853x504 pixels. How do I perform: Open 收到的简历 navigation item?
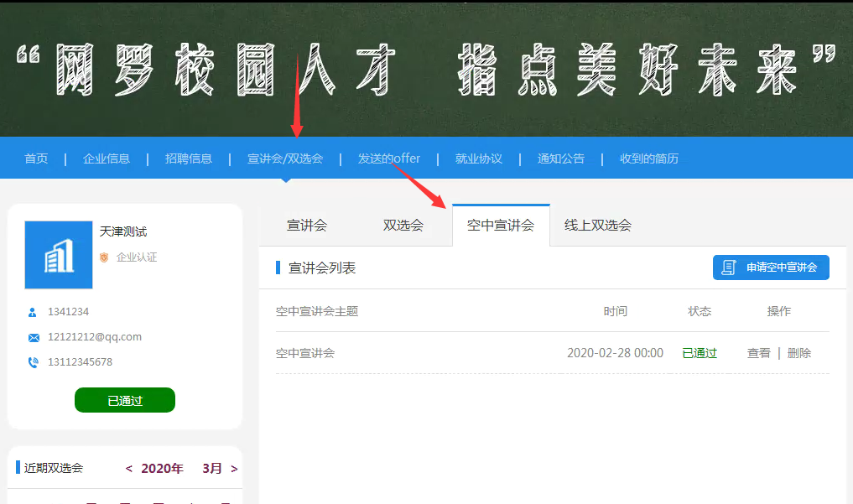649,158
